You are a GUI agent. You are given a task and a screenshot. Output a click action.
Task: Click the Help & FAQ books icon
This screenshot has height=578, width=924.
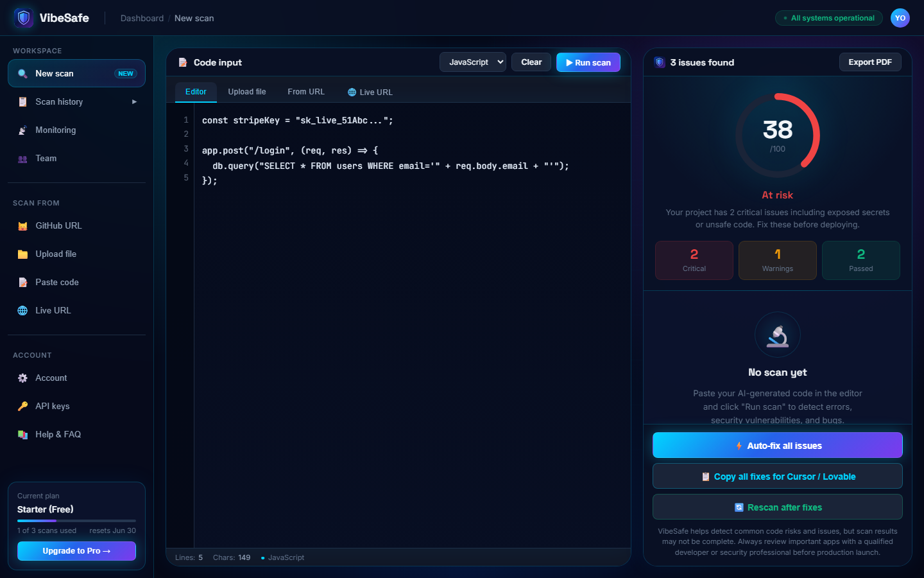[22, 435]
